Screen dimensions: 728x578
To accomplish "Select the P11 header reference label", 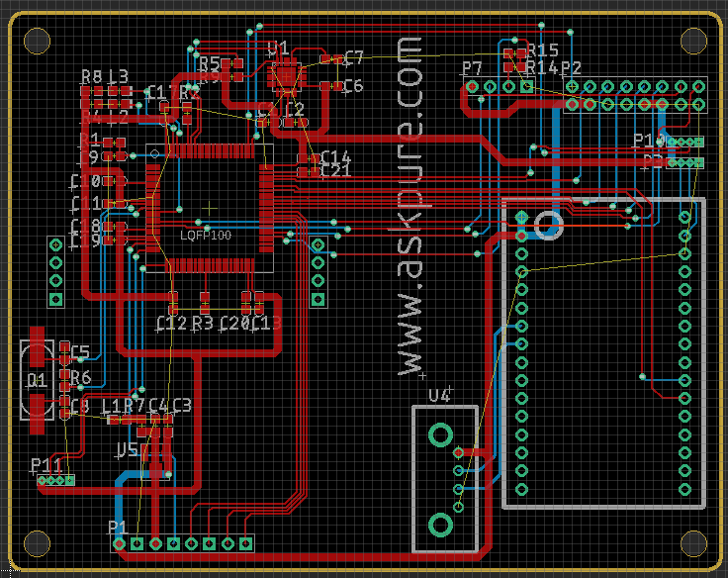I will [x=45, y=464].
